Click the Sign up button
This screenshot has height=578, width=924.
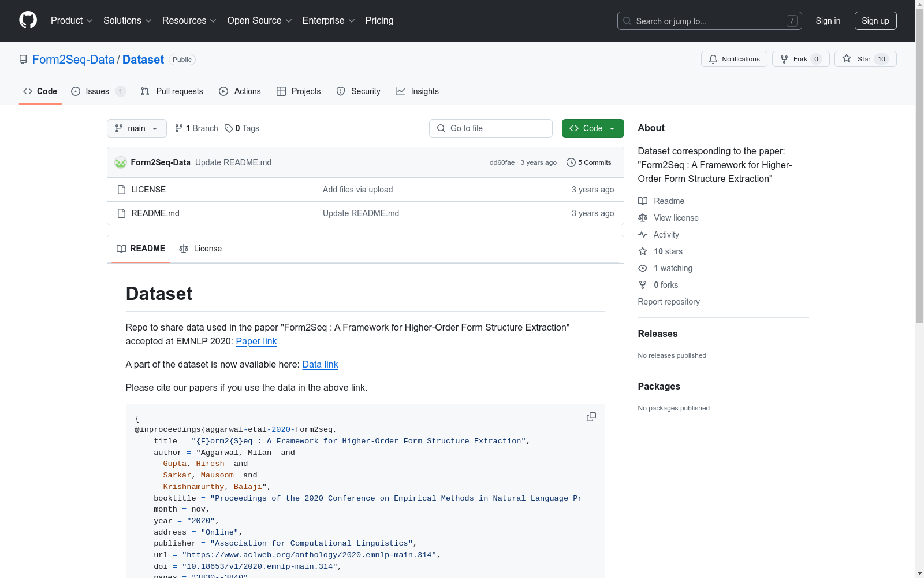coord(875,21)
